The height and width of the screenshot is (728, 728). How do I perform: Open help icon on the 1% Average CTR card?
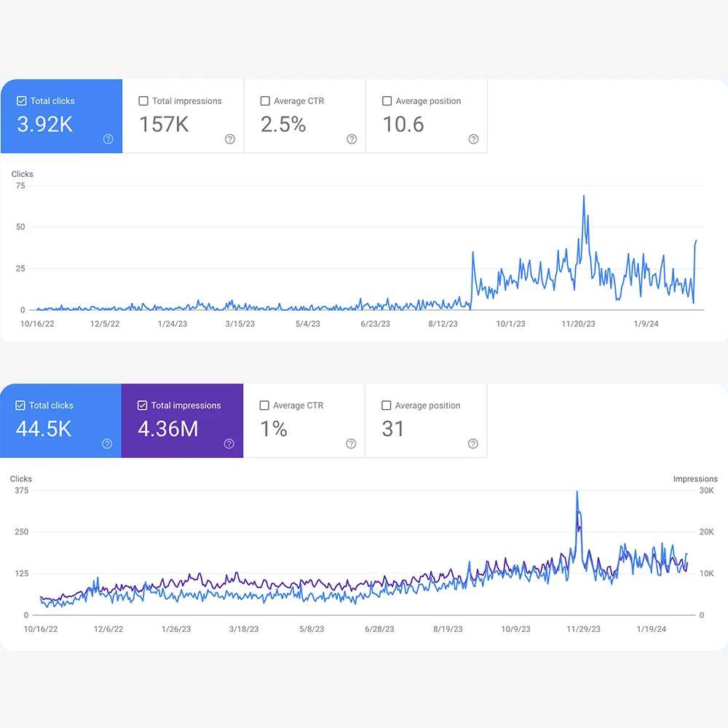pyautogui.click(x=351, y=443)
